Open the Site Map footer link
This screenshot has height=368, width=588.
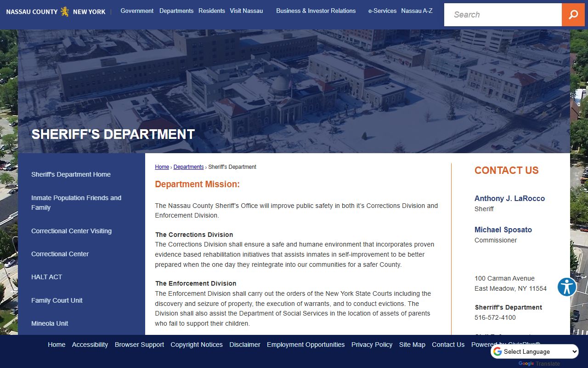coord(412,345)
